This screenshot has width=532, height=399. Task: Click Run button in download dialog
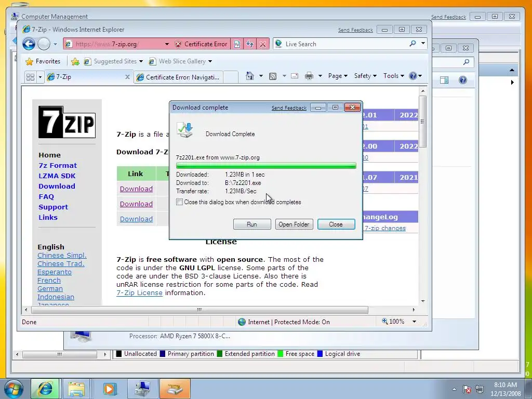tap(252, 224)
